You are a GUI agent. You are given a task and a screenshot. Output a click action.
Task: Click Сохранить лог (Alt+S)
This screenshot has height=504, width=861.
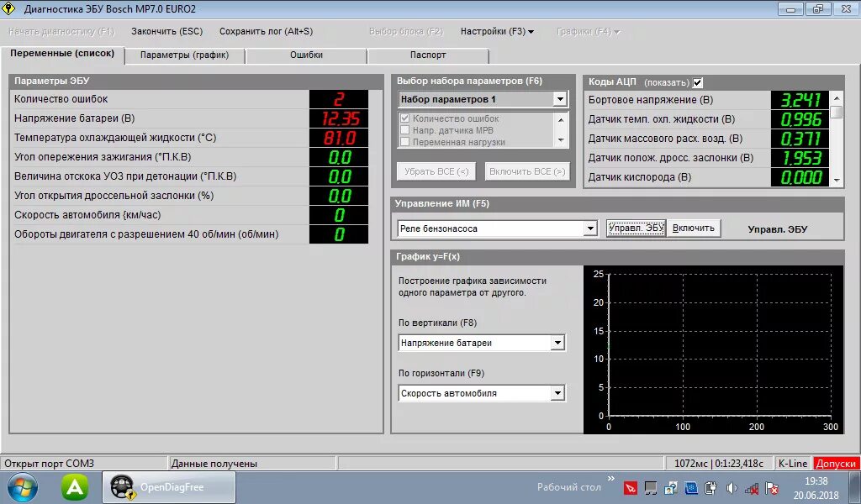266,31
